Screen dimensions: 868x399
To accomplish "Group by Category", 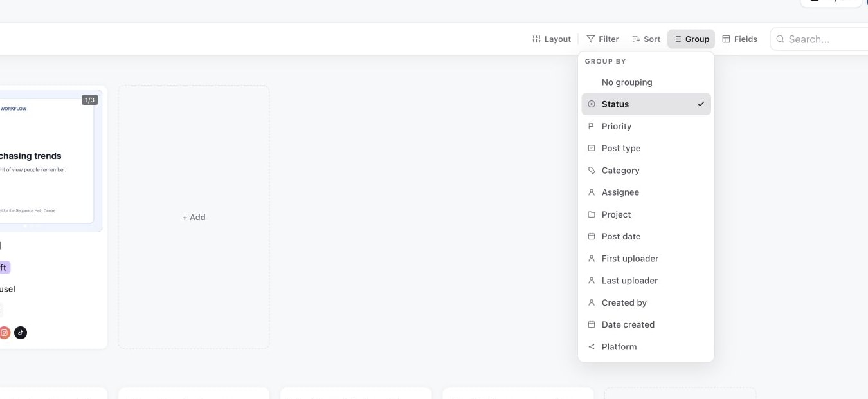I will [646, 171].
